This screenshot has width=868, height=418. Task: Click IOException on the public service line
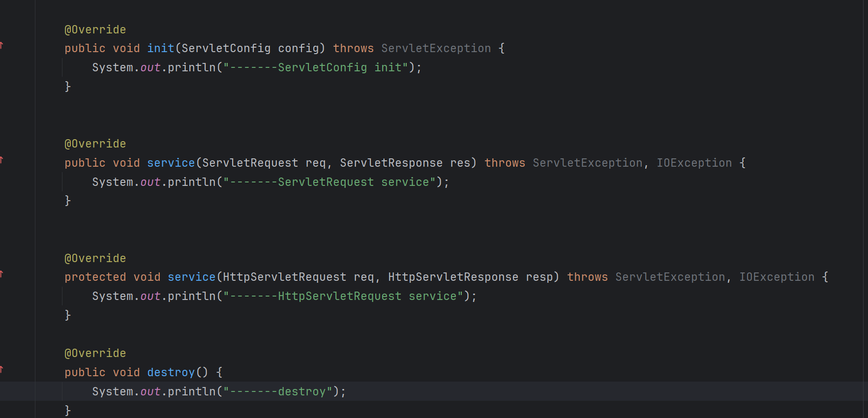694,163
